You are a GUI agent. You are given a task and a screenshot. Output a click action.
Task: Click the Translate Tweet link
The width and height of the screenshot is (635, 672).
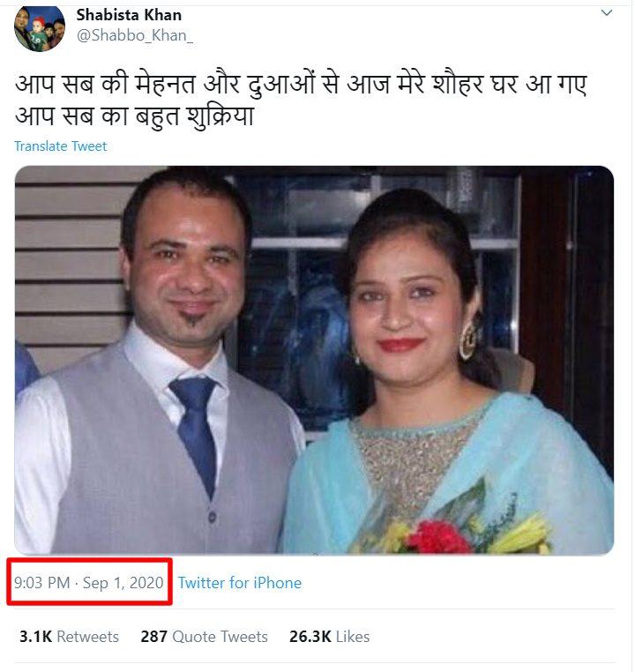60,146
